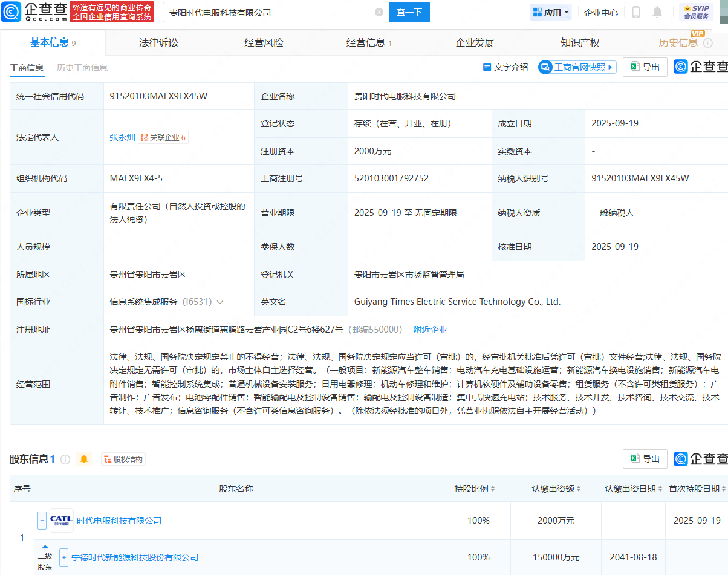The width and height of the screenshot is (728, 575).
Task: Click 认缴出资额 150000万元 cell
Action: 556,557
